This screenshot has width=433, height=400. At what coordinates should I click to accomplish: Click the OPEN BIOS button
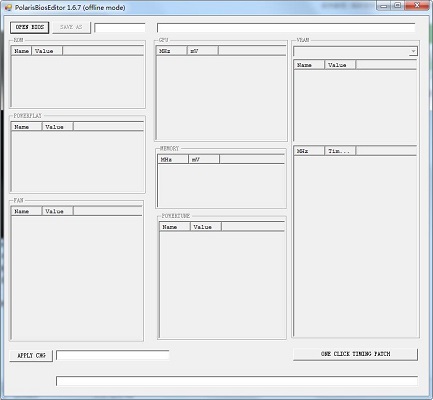(x=29, y=27)
